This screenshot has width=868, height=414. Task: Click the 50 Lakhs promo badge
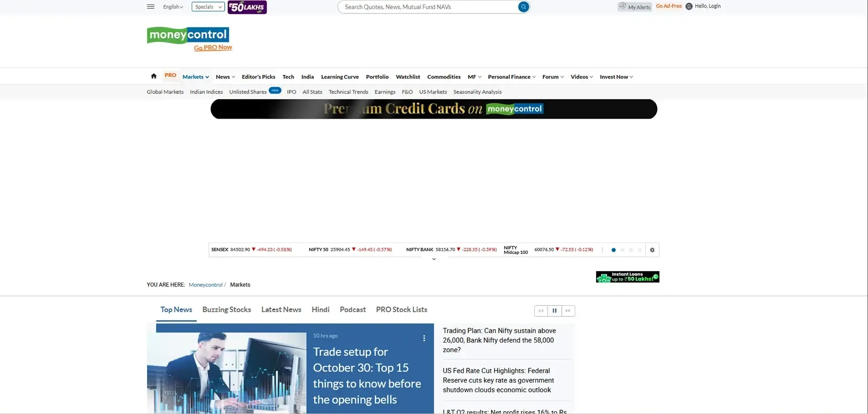point(247,7)
